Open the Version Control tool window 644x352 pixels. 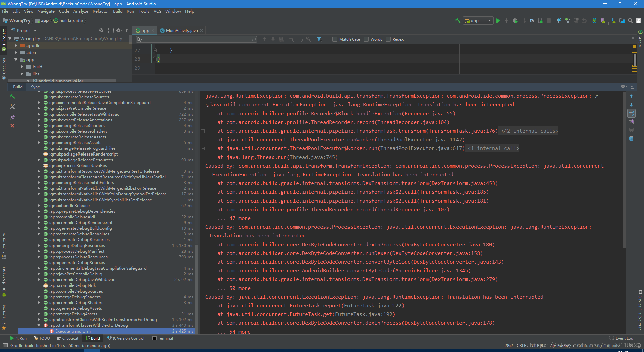(126, 338)
